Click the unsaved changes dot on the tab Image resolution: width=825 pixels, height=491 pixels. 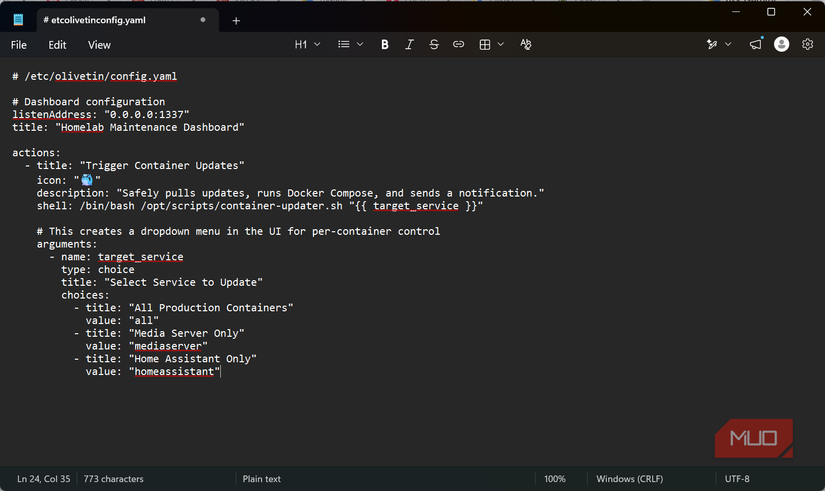[203, 20]
